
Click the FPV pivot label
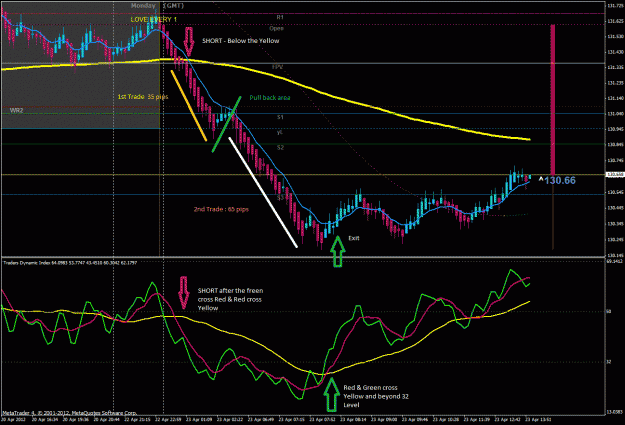[x=277, y=67]
